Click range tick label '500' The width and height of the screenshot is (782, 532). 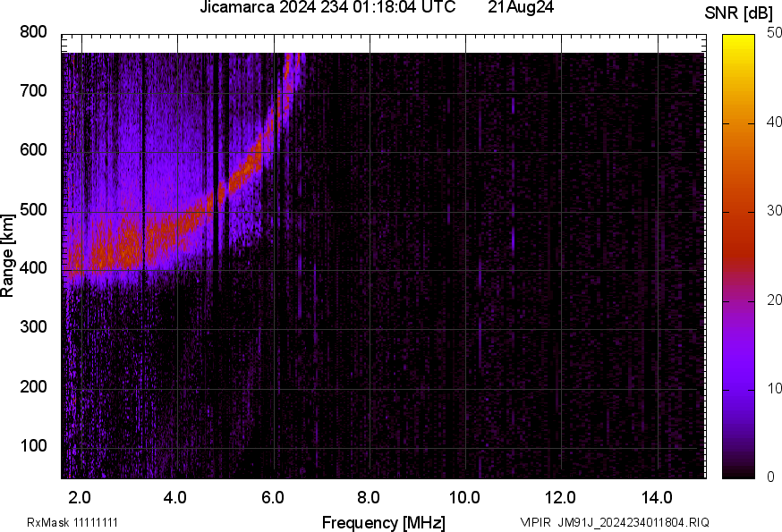(x=33, y=209)
